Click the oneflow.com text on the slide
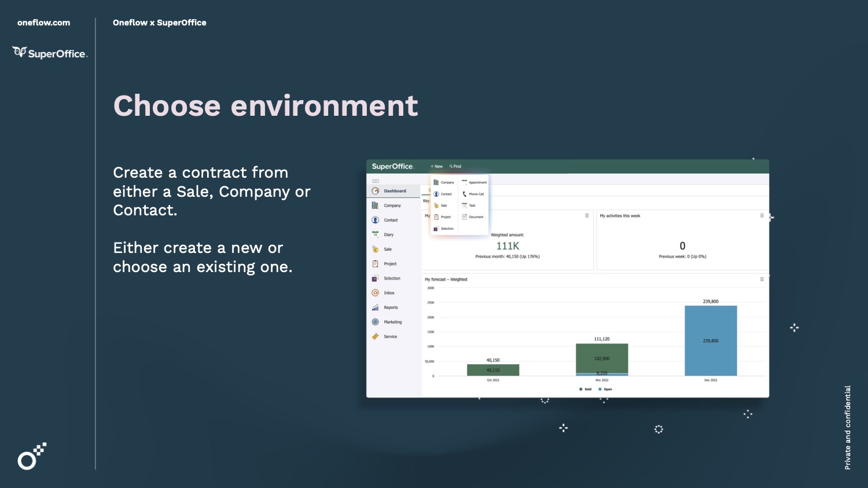 coord(43,23)
